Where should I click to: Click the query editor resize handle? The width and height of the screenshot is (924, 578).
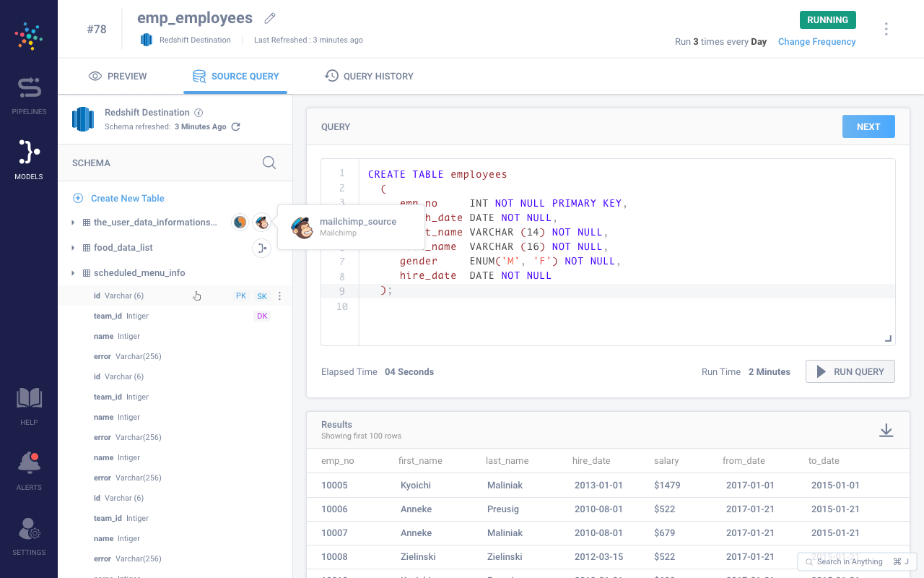889,338
